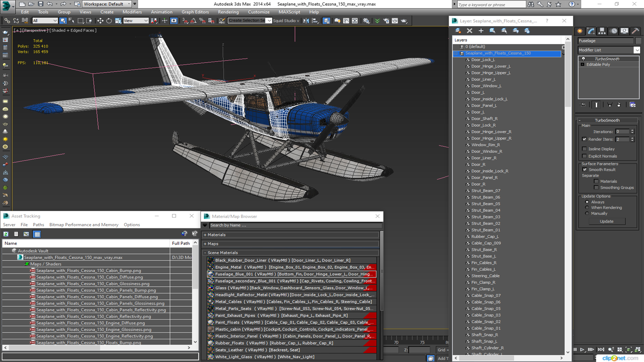Click Pin Stack icon below modifier stack
644x362 pixels.
click(x=583, y=105)
